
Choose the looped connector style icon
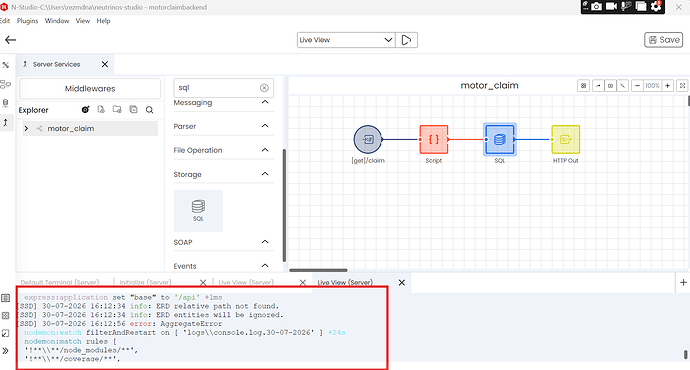610,86
